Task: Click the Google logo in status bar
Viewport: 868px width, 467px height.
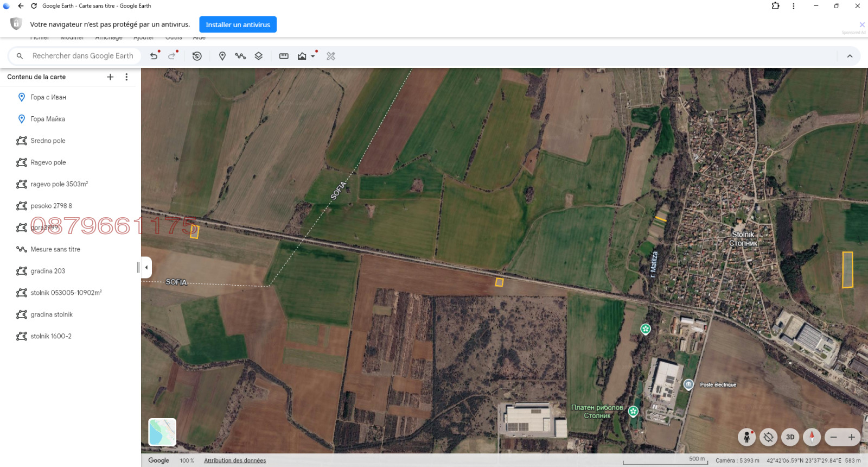Action: (x=159, y=460)
